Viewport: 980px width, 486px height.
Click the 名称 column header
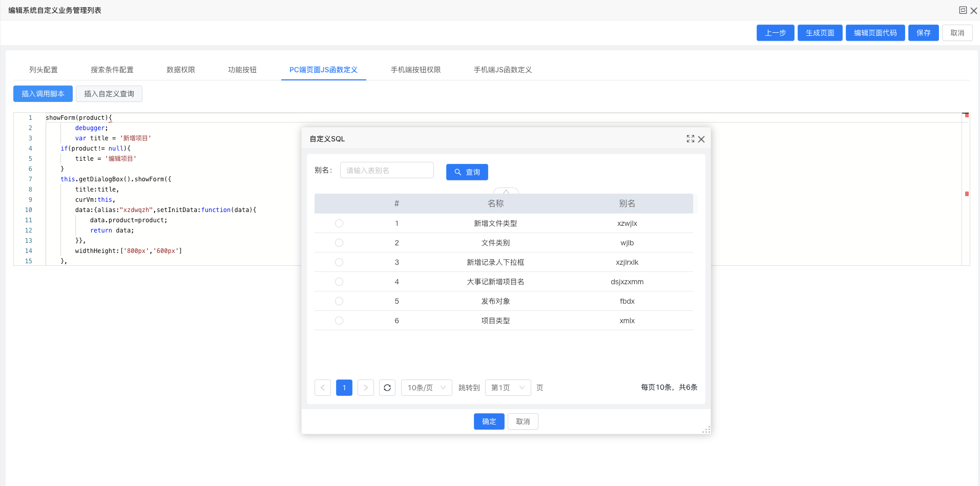click(495, 203)
